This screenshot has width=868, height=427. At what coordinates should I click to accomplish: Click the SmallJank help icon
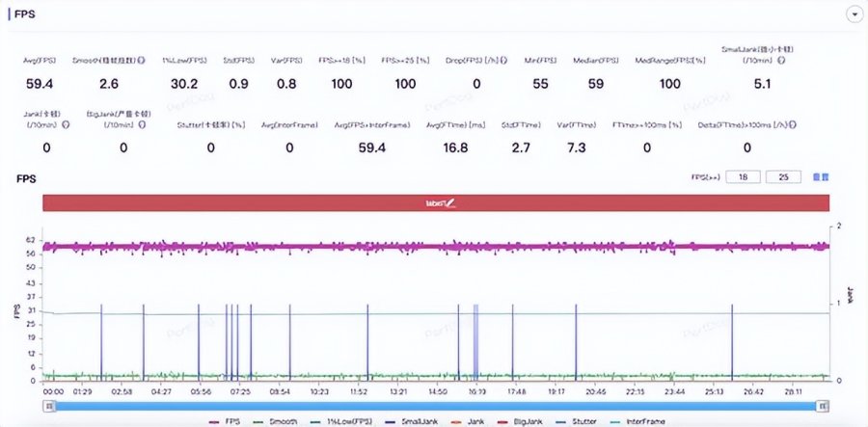click(x=781, y=61)
